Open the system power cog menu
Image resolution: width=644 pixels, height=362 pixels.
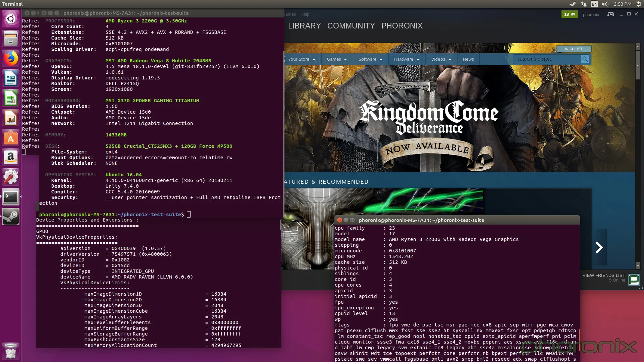coord(639,4)
